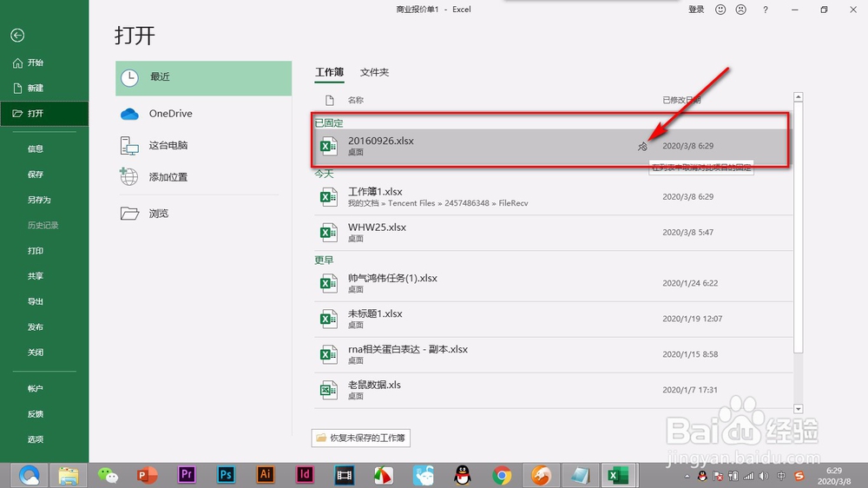The image size is (868, 488).
Task: Select OneDrive location
Action: 203,114
